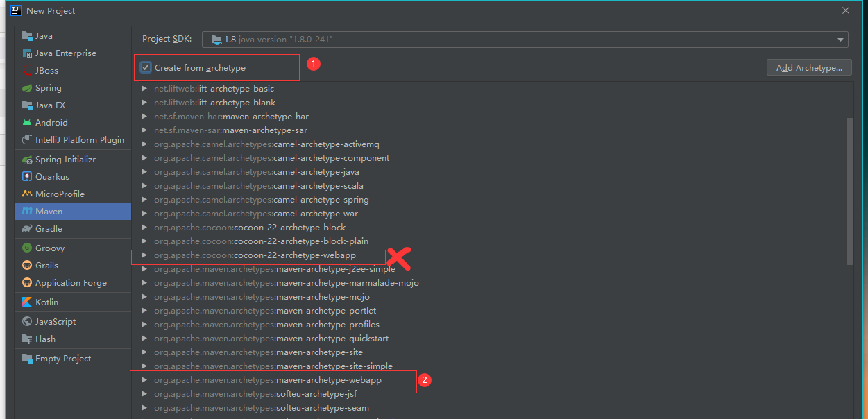Select maven-archetype-marmalade-mojo row
Image resolution: width=868 pixels, height=419 pixels.
pyautogui.click(x=491, y=283)
